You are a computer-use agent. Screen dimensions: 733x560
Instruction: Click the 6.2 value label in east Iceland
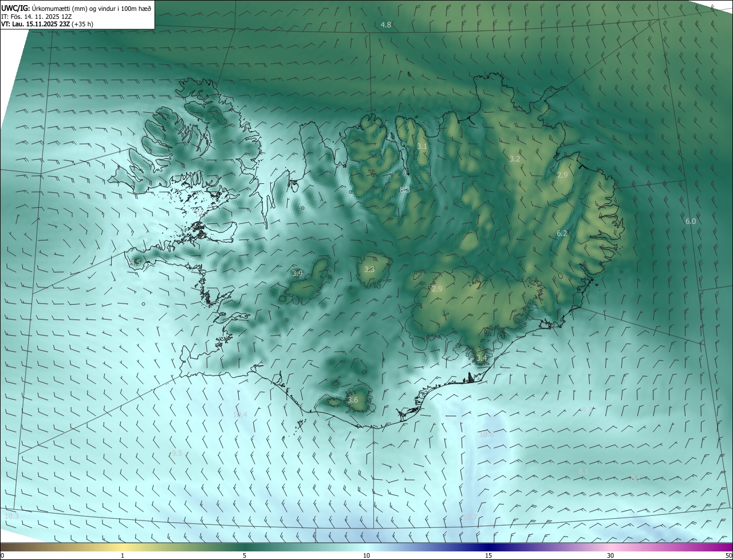tap(562, 233)
